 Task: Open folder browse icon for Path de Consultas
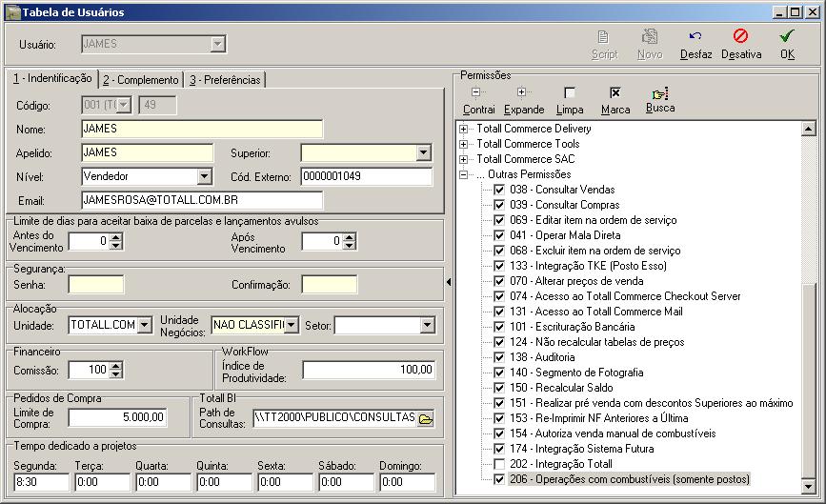coord(425,419)
